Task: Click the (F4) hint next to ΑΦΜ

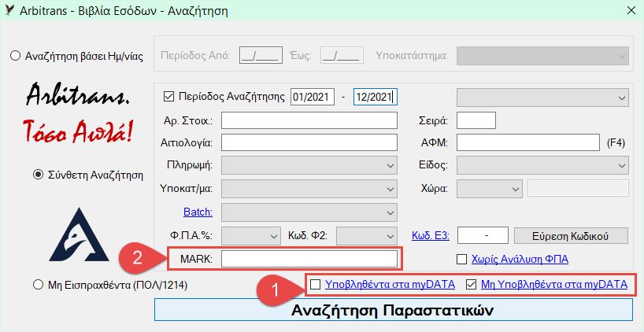Action: [x=616, y=143]
